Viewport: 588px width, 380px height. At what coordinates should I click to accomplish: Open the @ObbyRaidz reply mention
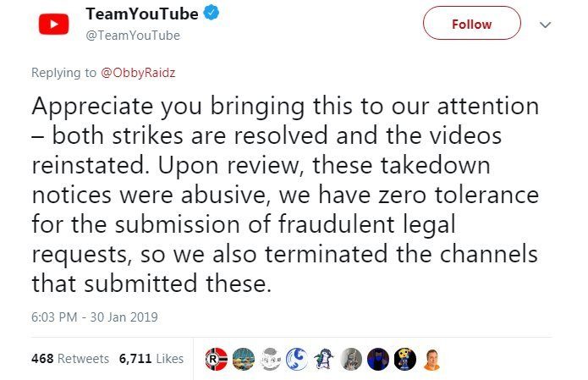click(138, 73)
